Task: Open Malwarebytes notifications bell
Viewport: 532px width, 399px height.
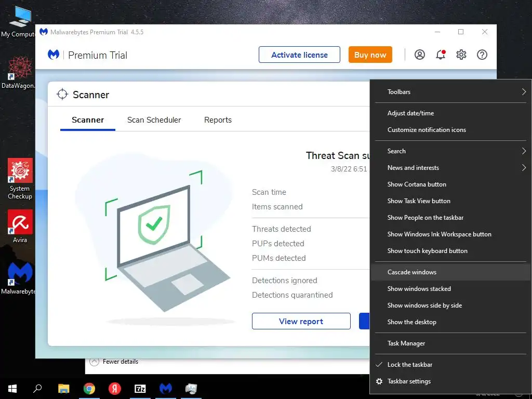Action: coord(441,55)
